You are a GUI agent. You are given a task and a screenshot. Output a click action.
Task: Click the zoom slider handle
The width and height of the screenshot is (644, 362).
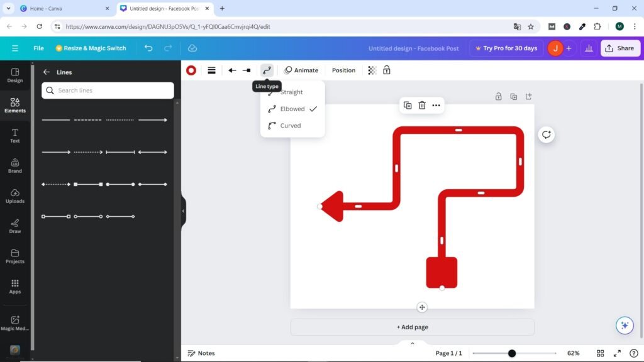[512, 353]
